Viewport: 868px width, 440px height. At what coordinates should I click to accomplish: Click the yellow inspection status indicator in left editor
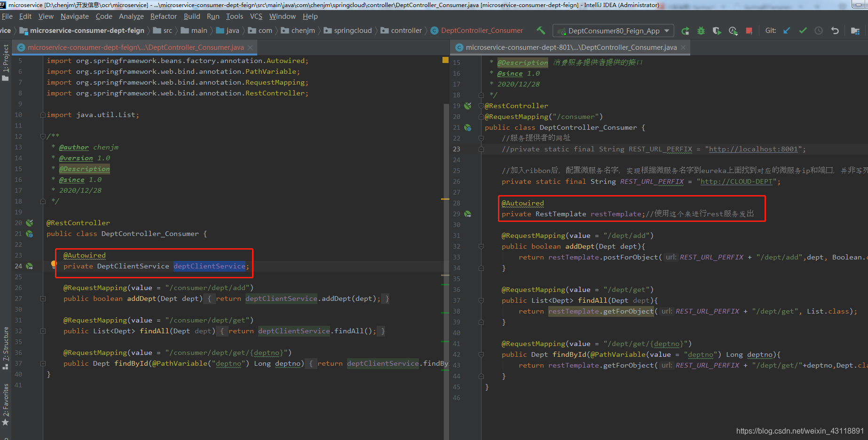[445, 60]
